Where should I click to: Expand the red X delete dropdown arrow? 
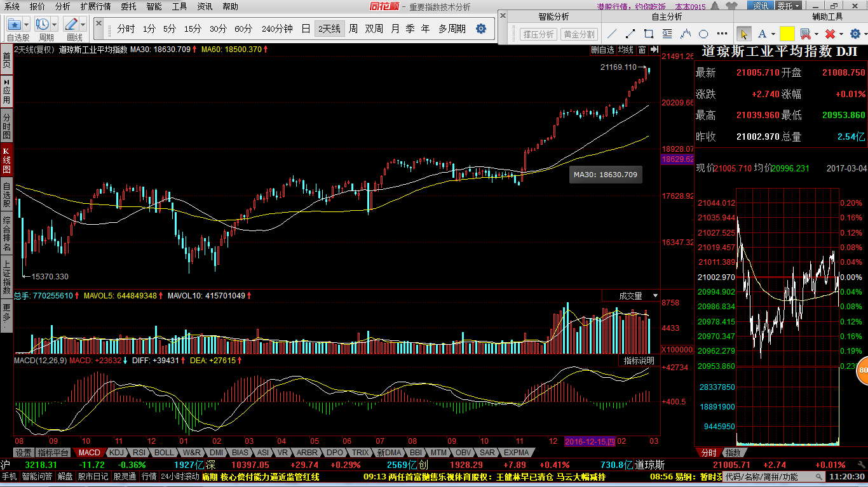point(841,34)
